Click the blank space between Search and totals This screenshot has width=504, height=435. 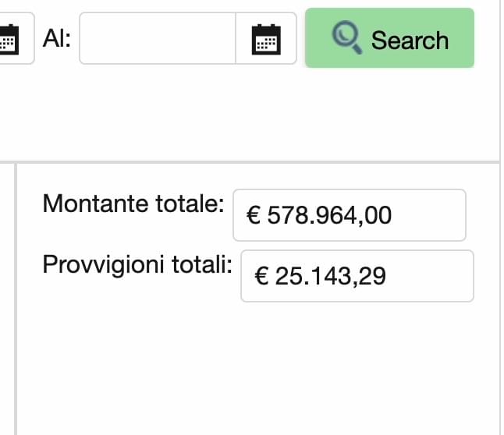pyautogui.click(x=250, y=114)
